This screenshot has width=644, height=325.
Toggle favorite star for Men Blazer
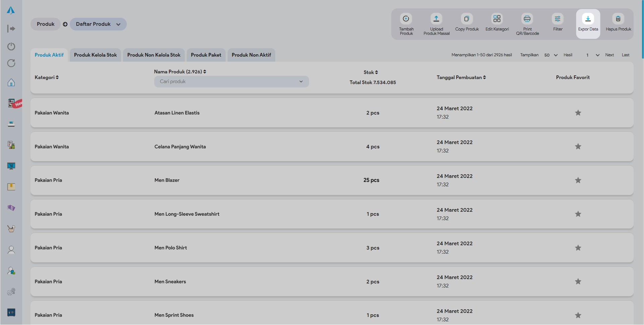(x=578, y=180)
